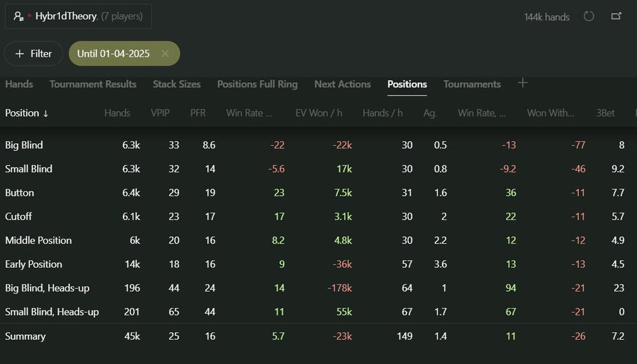Open the Positions Full Ring tab
Viewport: 637px width, 364px height.
[257, 84]
